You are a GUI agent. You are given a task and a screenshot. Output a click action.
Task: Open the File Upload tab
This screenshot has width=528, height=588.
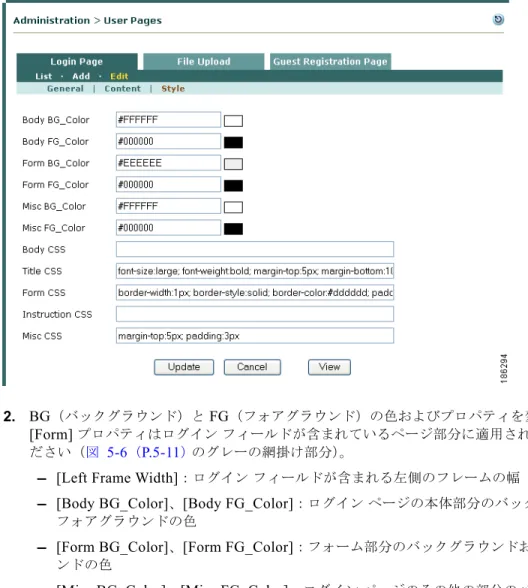pos(204,62)
